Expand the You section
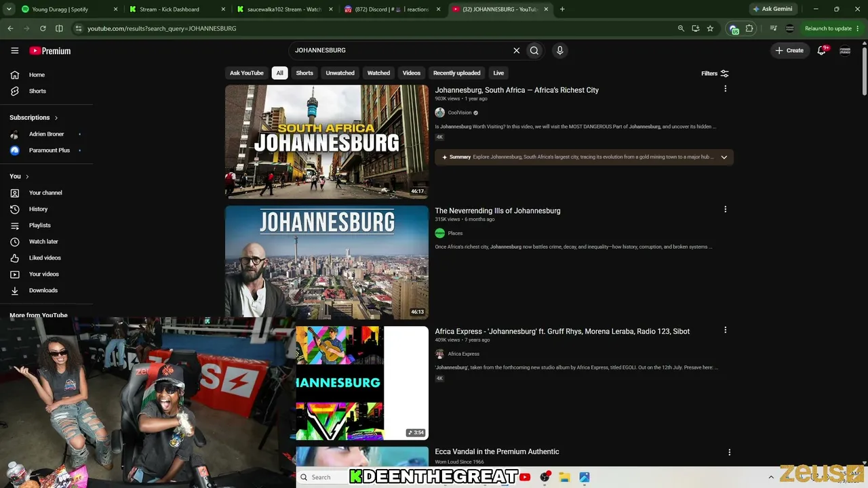Image resolution: width=868 pixels, height=488 pixels. pos(19,176)
